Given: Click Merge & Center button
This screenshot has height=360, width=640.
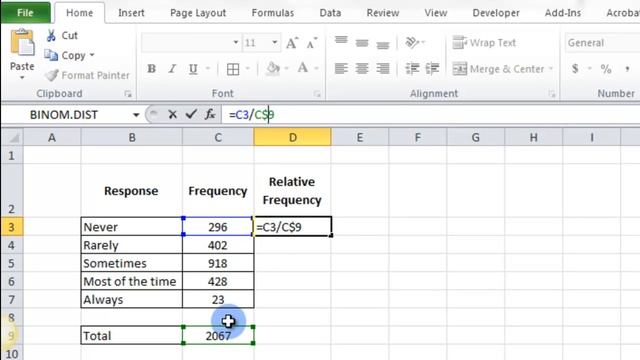Looking at the screenshot, I should point(498,69).
